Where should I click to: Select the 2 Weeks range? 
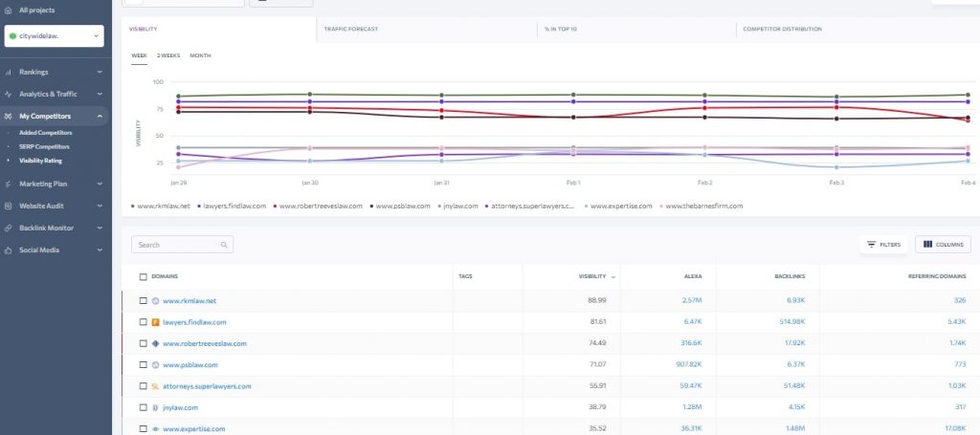[168, 55]
